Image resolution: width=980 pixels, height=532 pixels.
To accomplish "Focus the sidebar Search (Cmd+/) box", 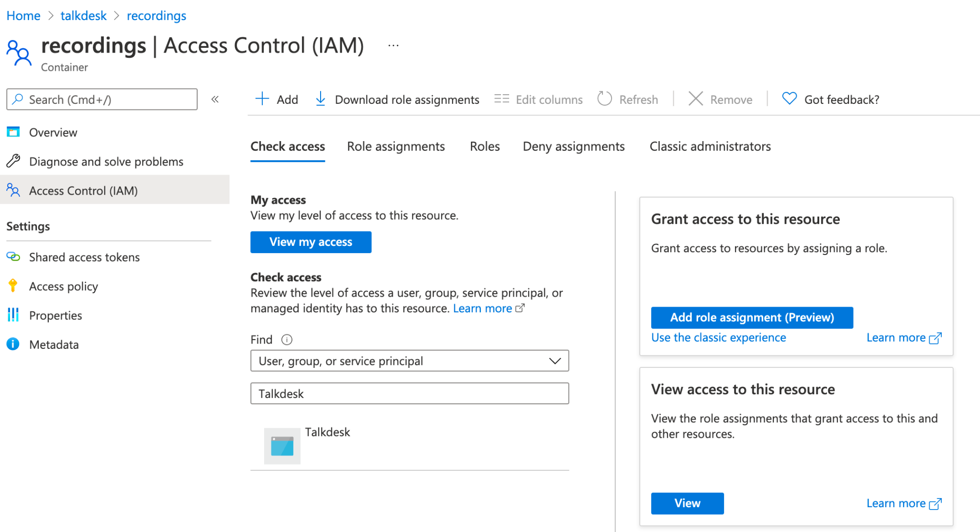I will (x=102, y=99).
